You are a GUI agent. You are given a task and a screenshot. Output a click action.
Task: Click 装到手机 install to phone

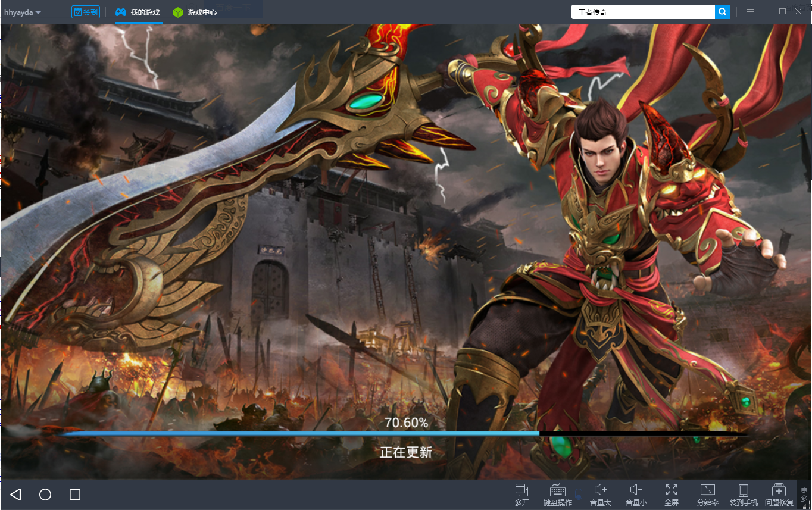coord(744,495)
